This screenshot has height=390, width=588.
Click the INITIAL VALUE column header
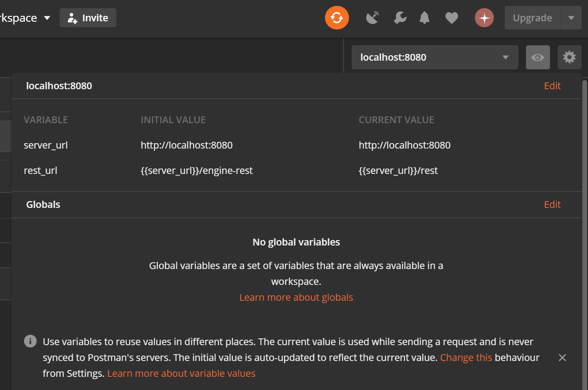[173, 120]
